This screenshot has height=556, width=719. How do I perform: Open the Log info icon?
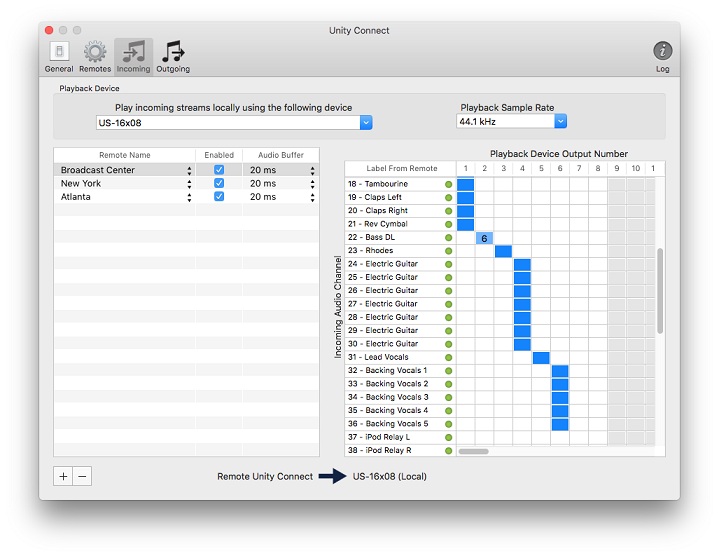pyautogui.click(x=662, y=52)
